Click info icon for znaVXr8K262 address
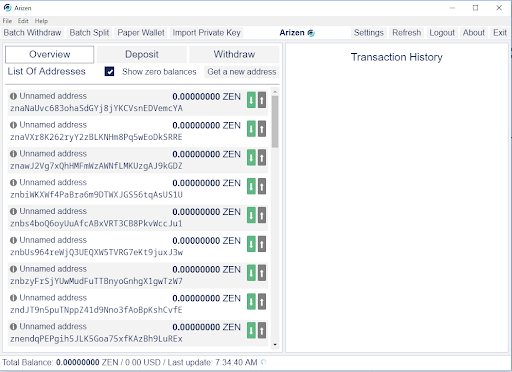The height and width of the screenshot is (372, 512). (x=13, y=125)
